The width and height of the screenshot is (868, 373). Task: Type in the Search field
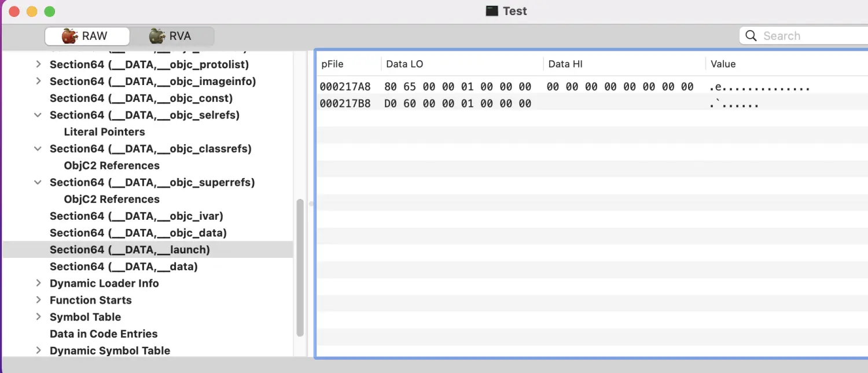[x=810, y=36]
